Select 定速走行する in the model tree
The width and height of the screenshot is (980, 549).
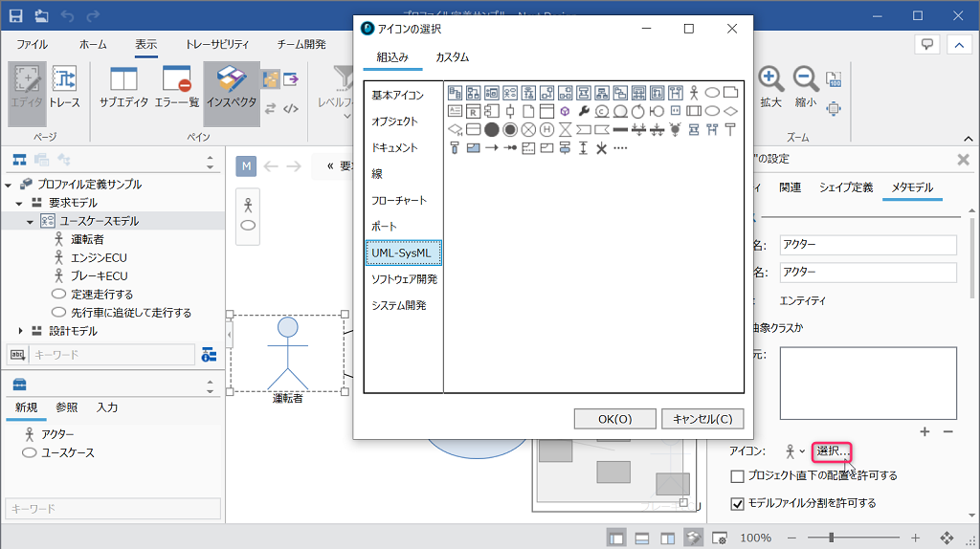[x=101, y=295]
